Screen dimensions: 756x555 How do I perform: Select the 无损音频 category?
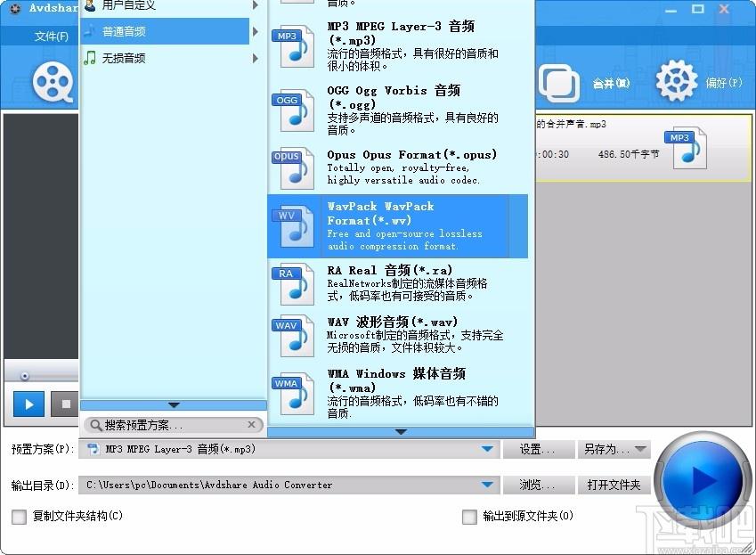point(166,58)
